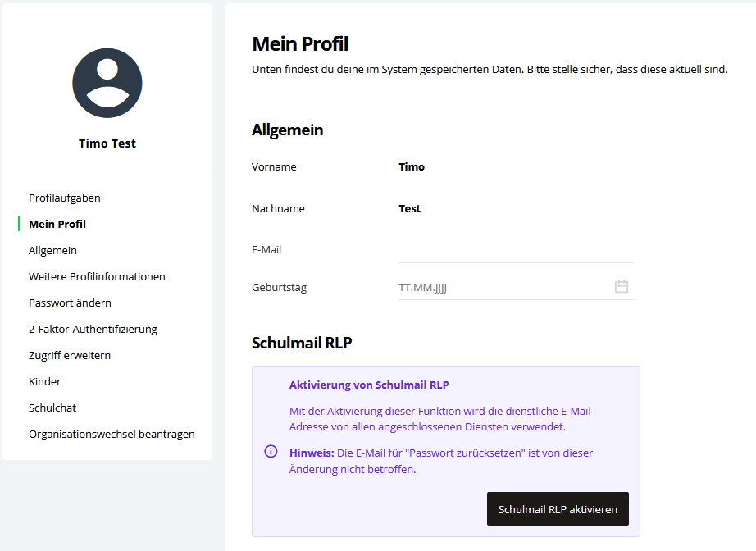Open Schulchat from sidebar

pyautogui.click(x=52, y=408)
